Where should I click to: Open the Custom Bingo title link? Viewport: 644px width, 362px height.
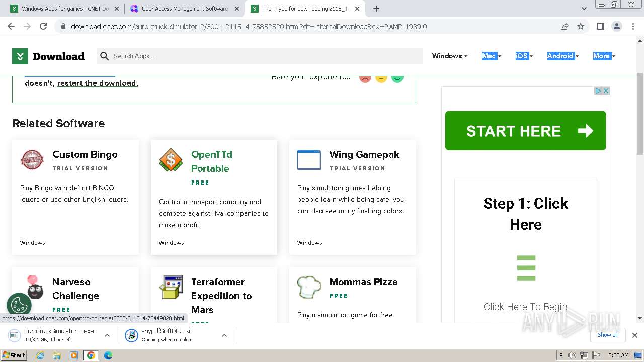click(85, 154)
